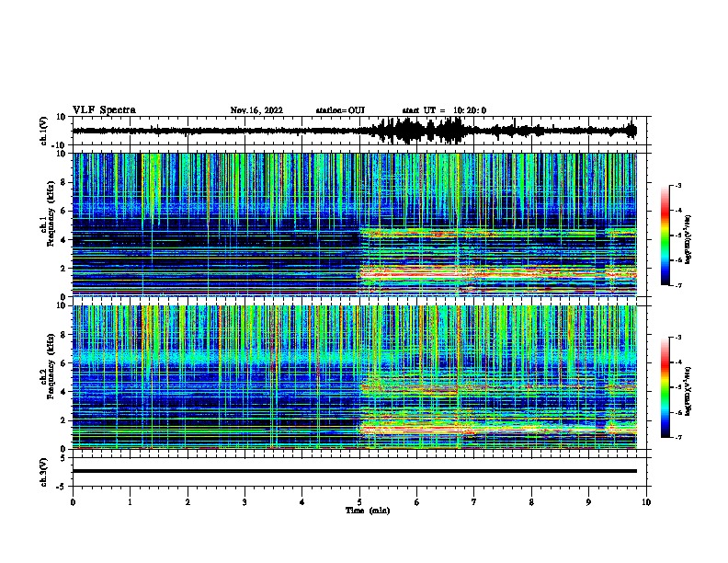Click the ch.2 "Frequency (kHz)" axis label
This screenshot has width=728, height=563.
51,366
